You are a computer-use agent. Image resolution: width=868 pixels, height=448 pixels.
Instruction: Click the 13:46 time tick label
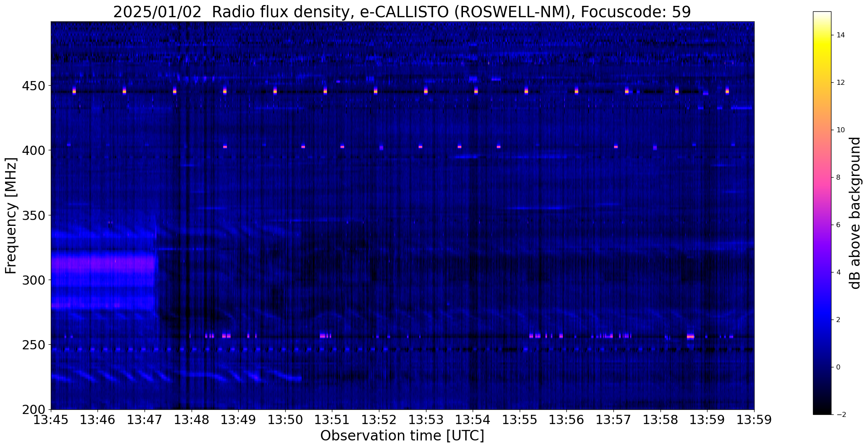click(98, 420)
